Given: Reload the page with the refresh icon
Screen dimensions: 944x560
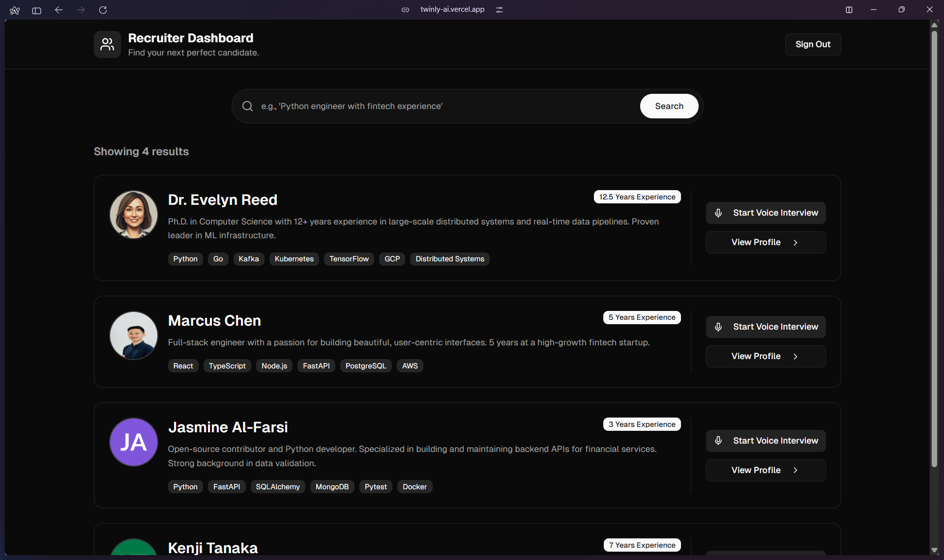Looking at the screenshot, I should pyautogui.click(x=103, y=10).
